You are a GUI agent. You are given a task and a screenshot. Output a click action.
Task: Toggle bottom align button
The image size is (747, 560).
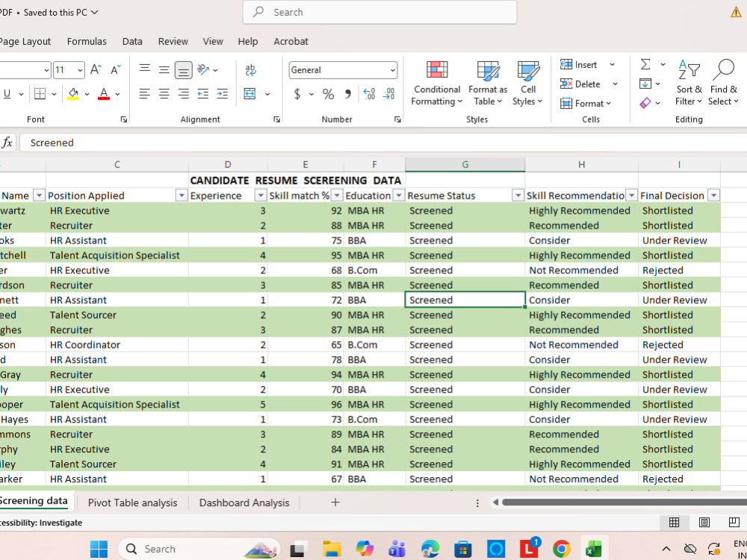click(x=184, y=70)
